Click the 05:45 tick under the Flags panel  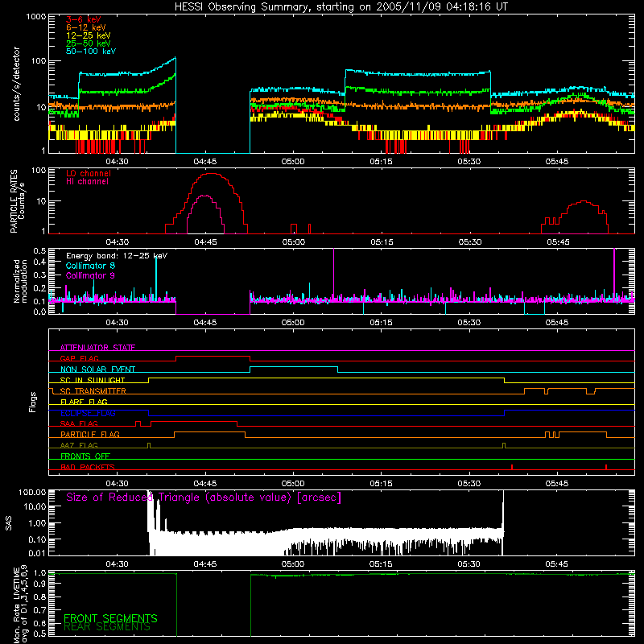[x=557, y=484]
